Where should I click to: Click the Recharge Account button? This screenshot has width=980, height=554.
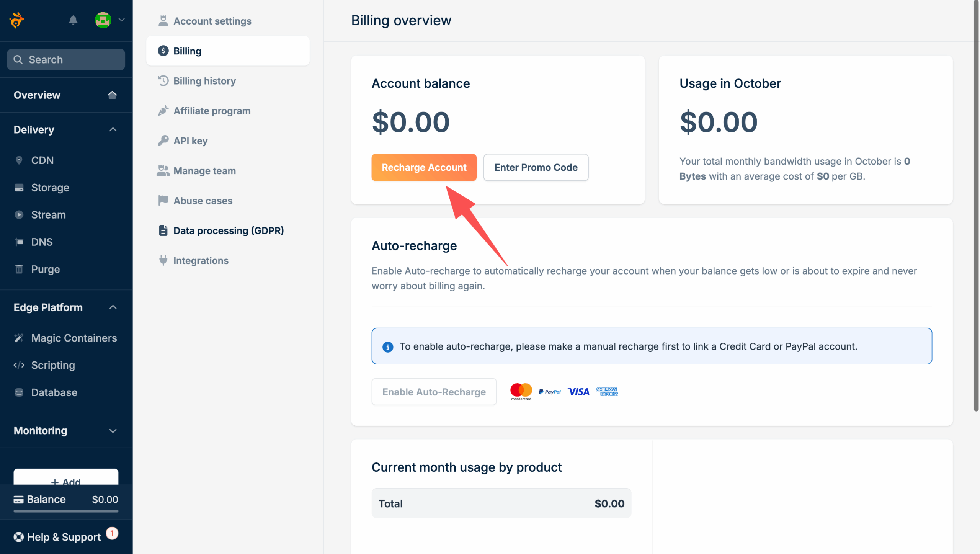point(424,167)
